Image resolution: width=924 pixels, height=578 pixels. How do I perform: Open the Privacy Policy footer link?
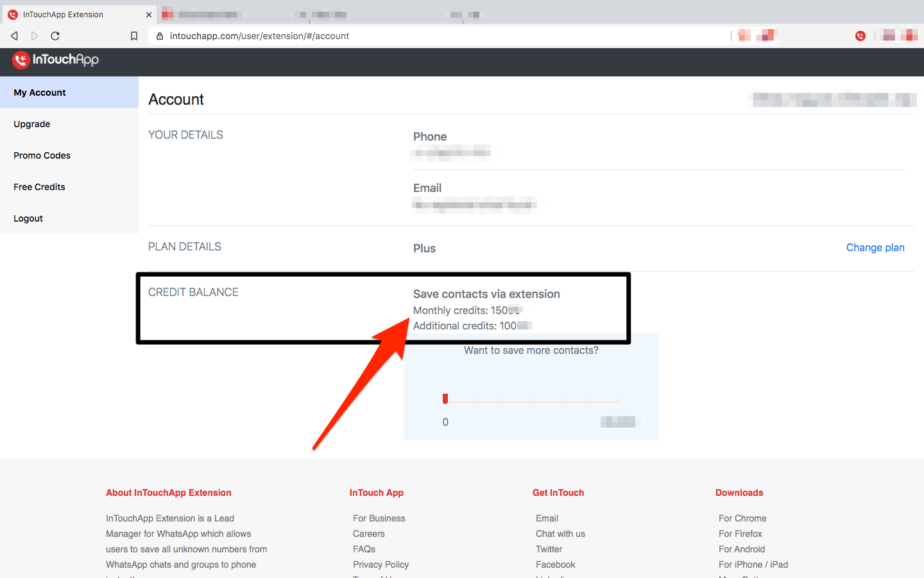381,565
